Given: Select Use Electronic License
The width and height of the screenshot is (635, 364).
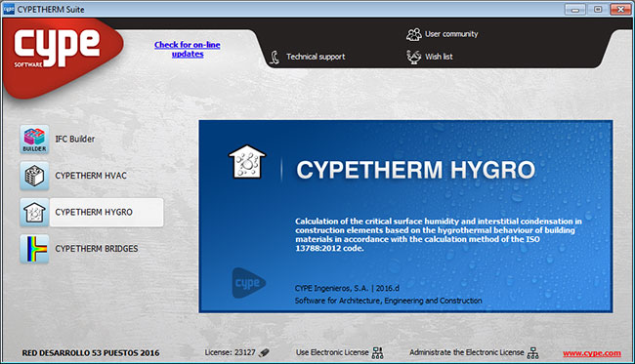Looking at the screenshot, I should pyautogui.click(x=332, y=352).
